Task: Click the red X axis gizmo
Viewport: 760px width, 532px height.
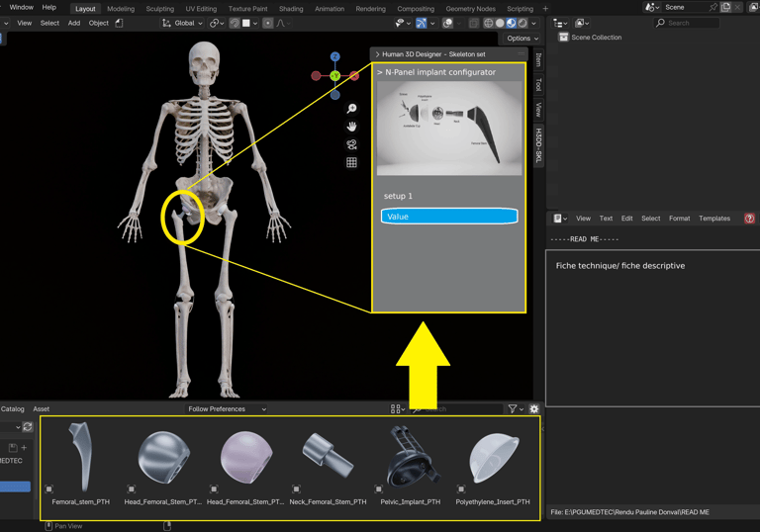Action: [x=354, y=75]
